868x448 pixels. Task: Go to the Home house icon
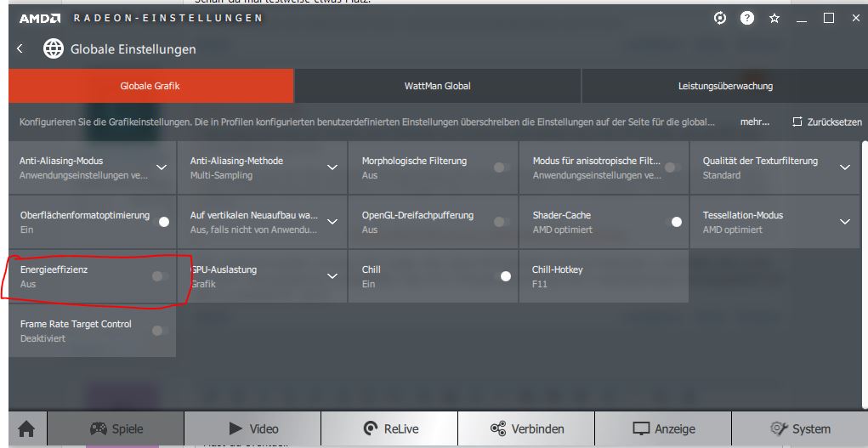[x=26, y=429]
